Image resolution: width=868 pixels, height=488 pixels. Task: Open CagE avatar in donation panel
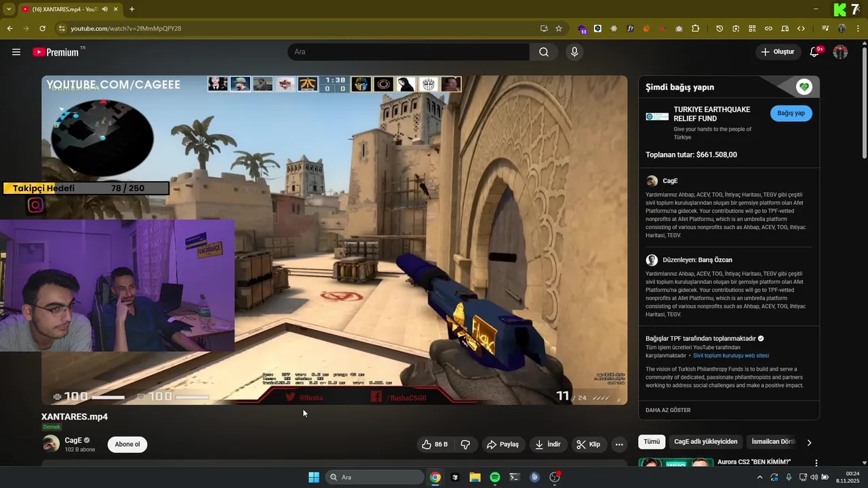pos(652,181)
